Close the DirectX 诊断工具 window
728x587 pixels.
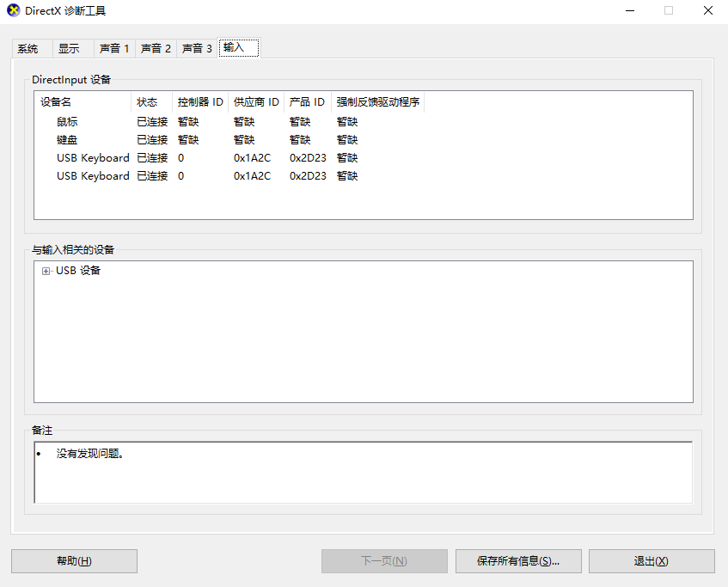pos(707,10)
